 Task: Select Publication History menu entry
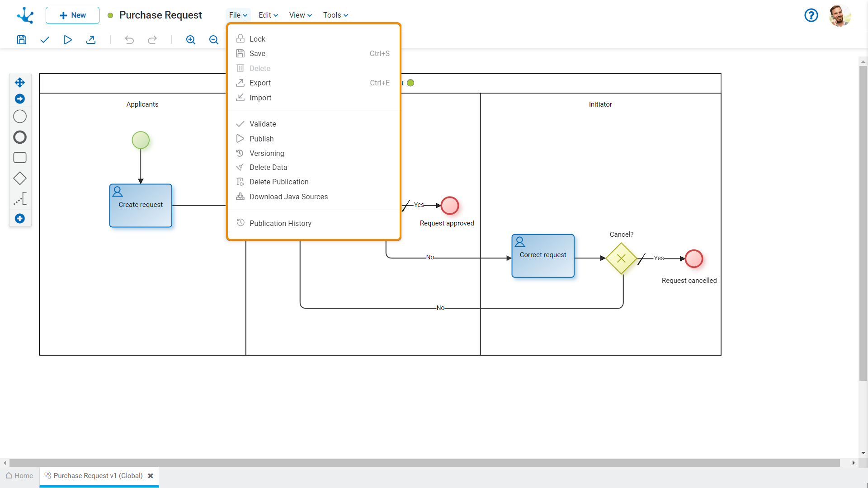280,224
